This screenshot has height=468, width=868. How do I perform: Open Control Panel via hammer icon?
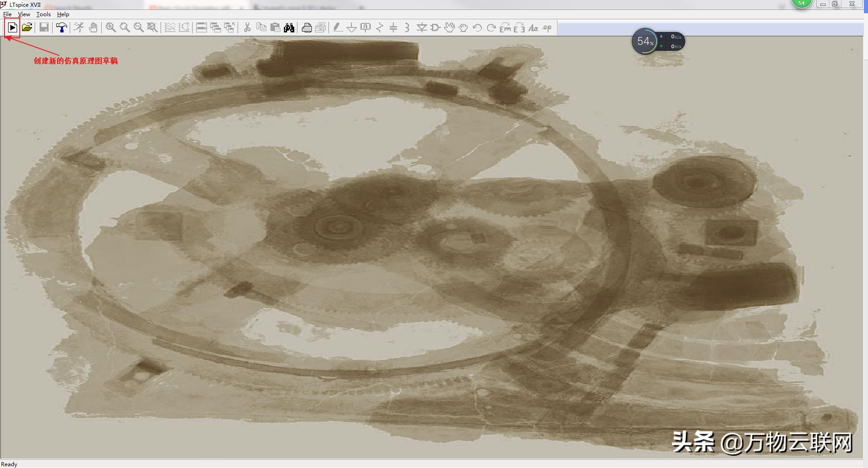pos(62,28)
